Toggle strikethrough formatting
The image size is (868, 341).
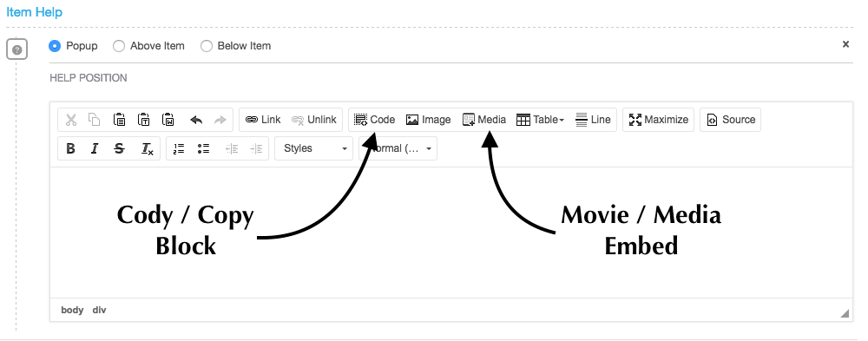[119, 148]
